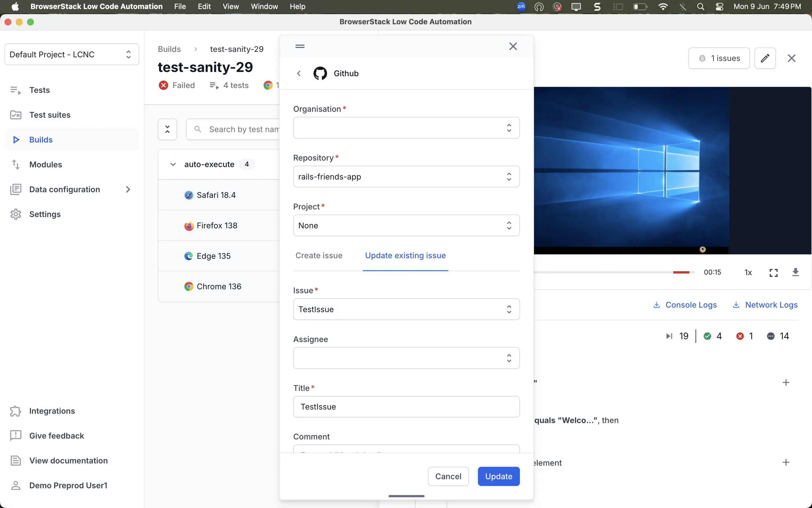Open the Repository dropdown

click(x=406, y=176)
